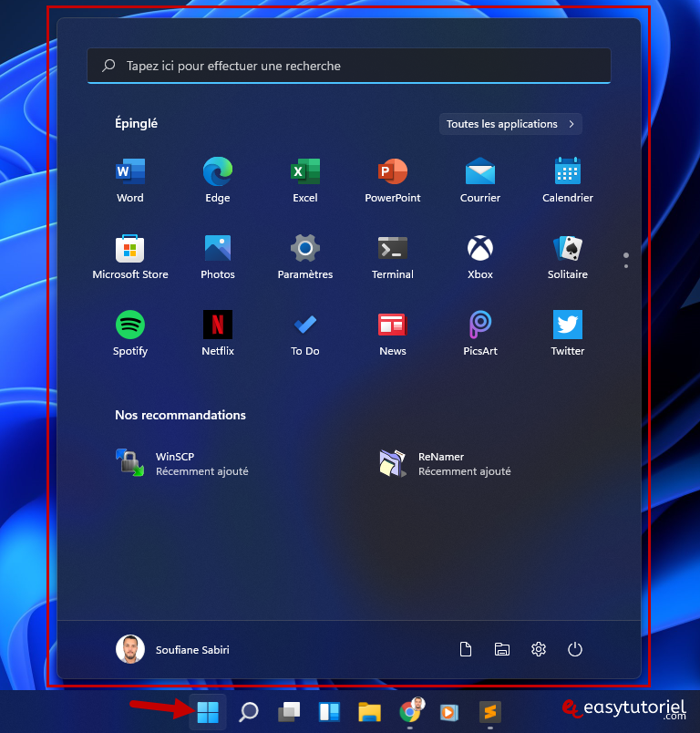Launch the Photos app

[218, 257]
